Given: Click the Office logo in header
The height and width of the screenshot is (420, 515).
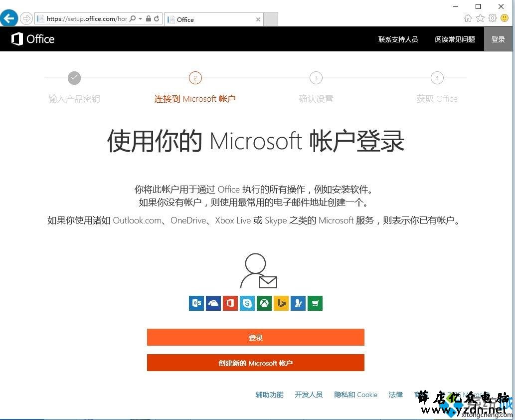Looking at the screenshot, I should 33,39.
